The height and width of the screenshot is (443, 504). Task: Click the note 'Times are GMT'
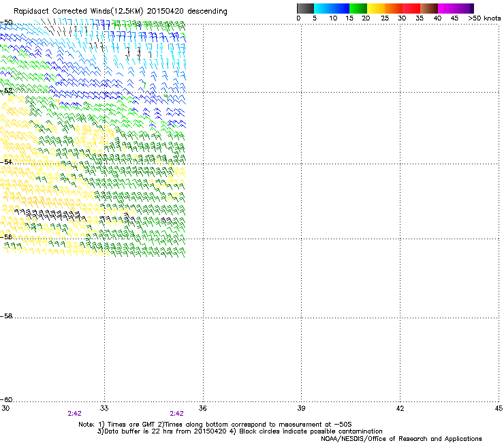[x=131, y=425]
